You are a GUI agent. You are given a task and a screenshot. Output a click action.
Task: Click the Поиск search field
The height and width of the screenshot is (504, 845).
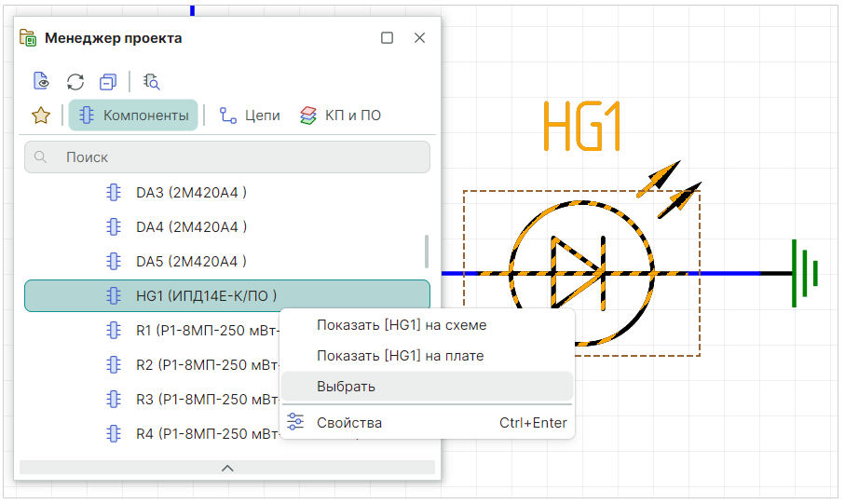pyautogui.click(x=227, y=157)
